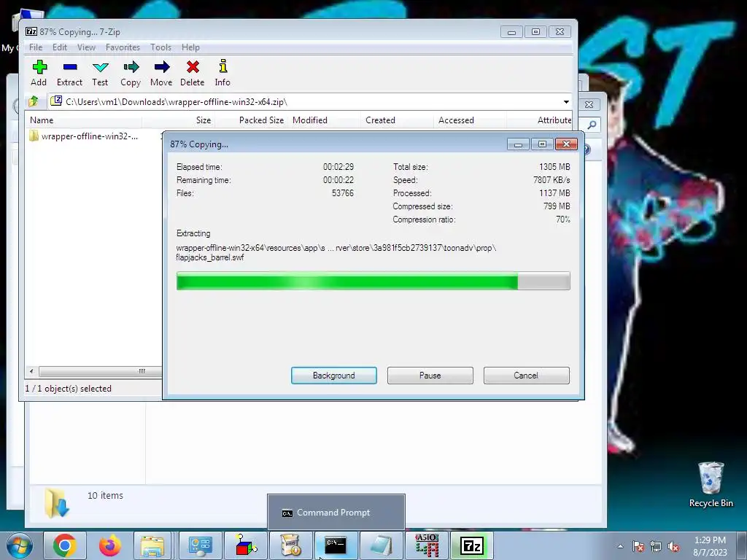Click the Downloads folder icon in Explorer details pane
This screenshot has width=747, height=560.
click(x=57, y=503)
